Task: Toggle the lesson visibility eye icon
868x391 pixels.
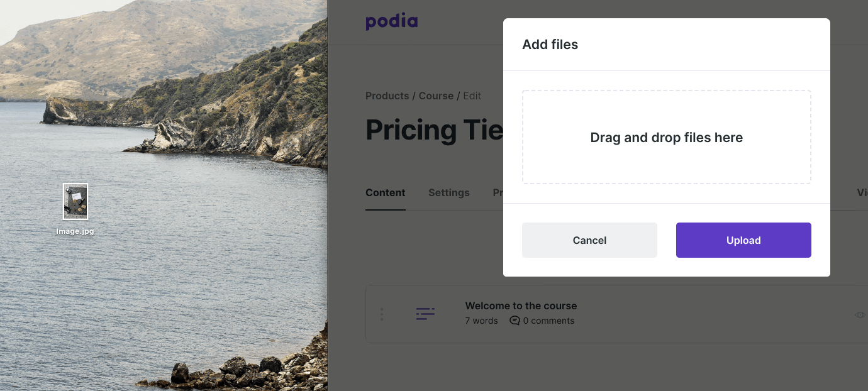Action: tap(860, 314)
